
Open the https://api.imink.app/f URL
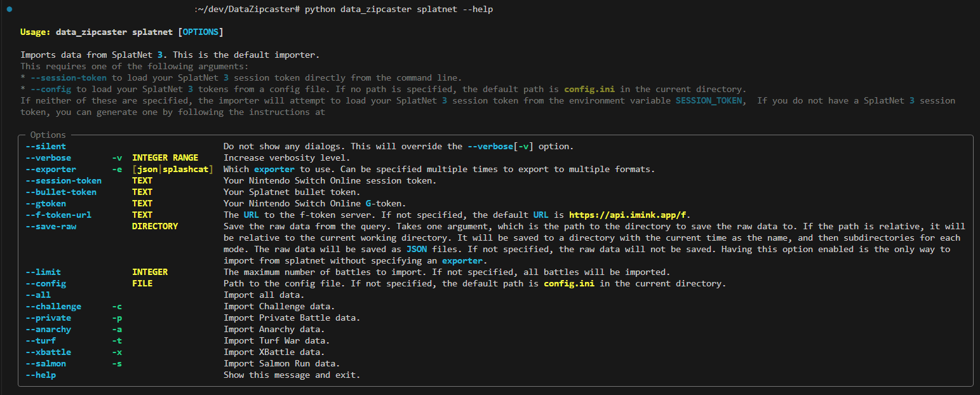click(x=628, y=215)
